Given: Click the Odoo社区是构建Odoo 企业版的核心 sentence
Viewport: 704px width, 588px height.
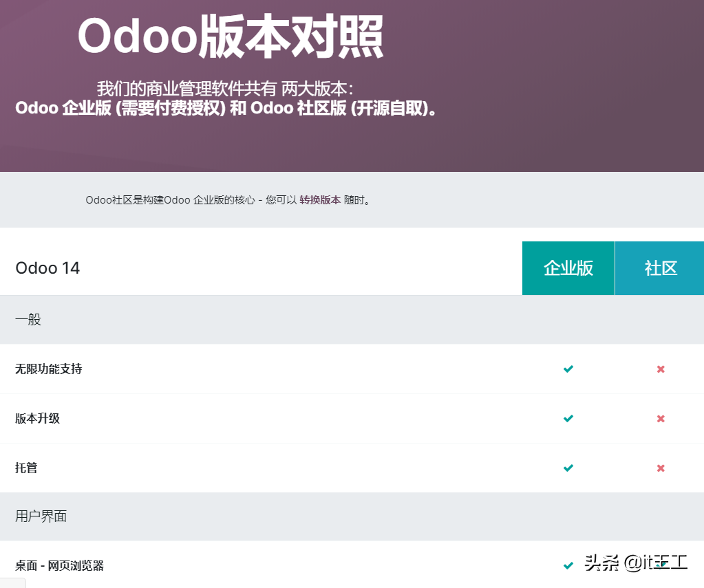Looking at the screenshot, I should click(228, 199).
